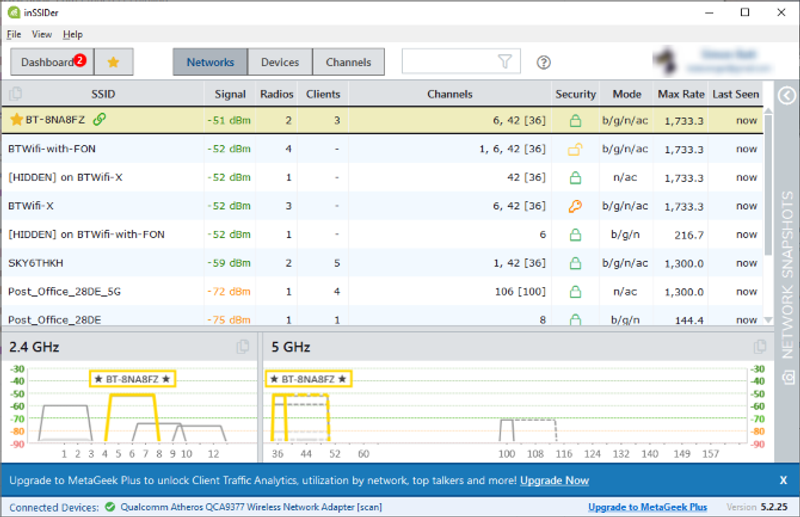This screenshot has height=517, width=800.
Task: Switch to the Channels tab
Action: (348, 62)
